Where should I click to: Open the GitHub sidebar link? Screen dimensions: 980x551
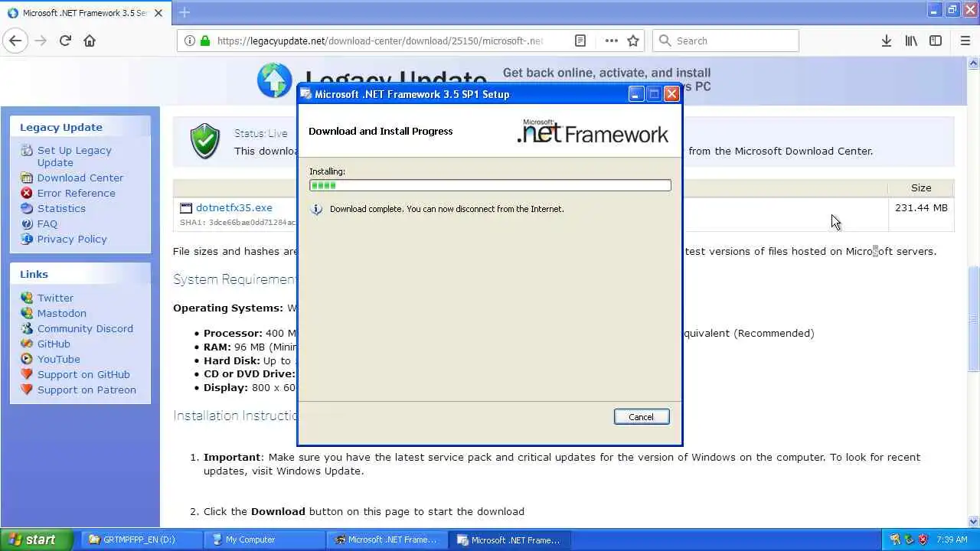point(54,344)
